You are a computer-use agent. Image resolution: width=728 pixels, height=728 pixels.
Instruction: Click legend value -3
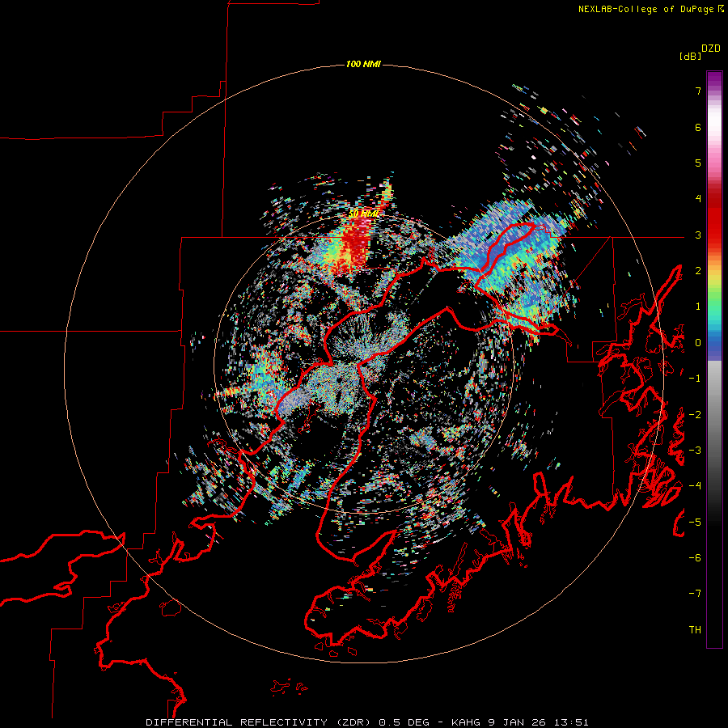(x=695, y=451)
